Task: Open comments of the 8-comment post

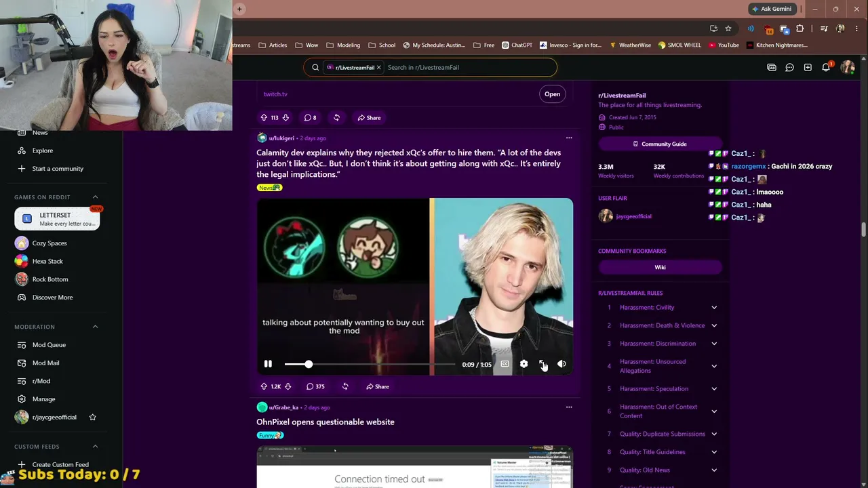Action: (310, 117)
